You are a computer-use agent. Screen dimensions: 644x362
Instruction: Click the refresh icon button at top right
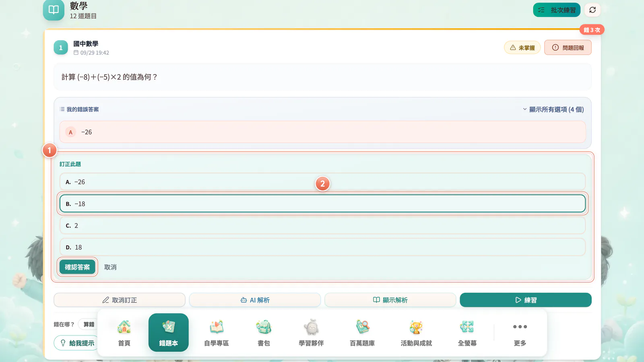[592, 10]
